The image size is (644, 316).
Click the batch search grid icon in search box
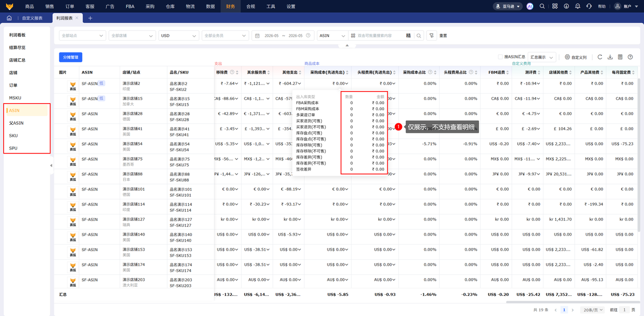[x=354, y=36]
